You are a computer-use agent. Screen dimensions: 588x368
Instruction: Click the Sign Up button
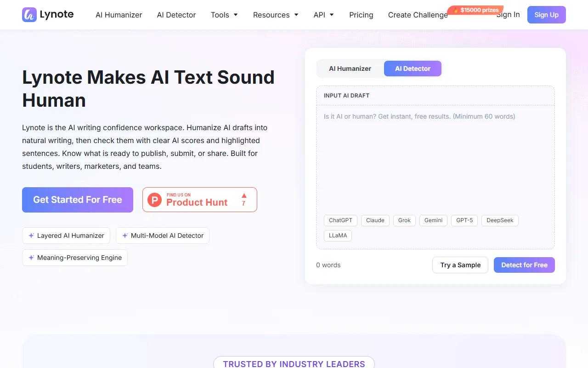tap(547, 15)
